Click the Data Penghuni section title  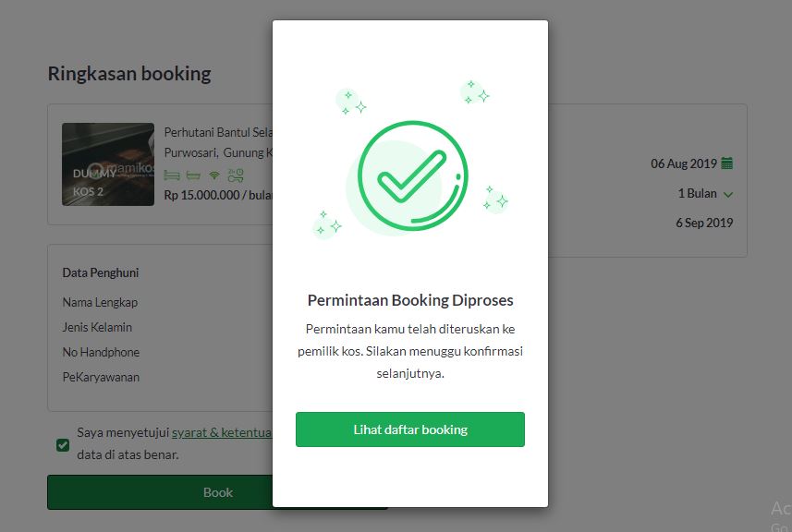101,272
